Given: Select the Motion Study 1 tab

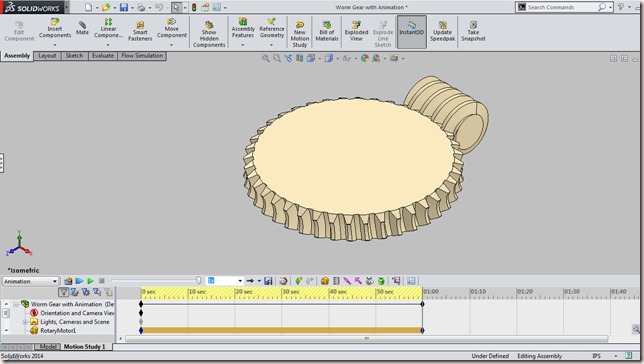Looking at the screenshot, I should point(84,347).
